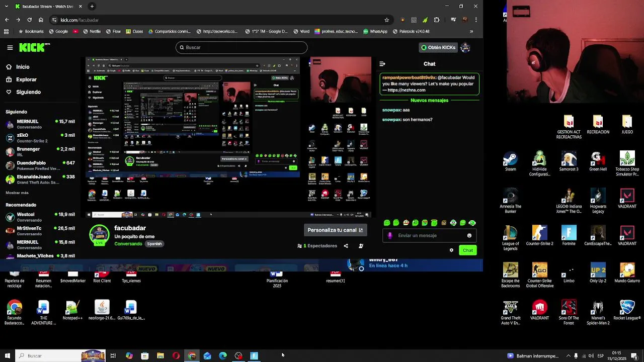Click the nezhna.com link in chat

tap(407, 90)
